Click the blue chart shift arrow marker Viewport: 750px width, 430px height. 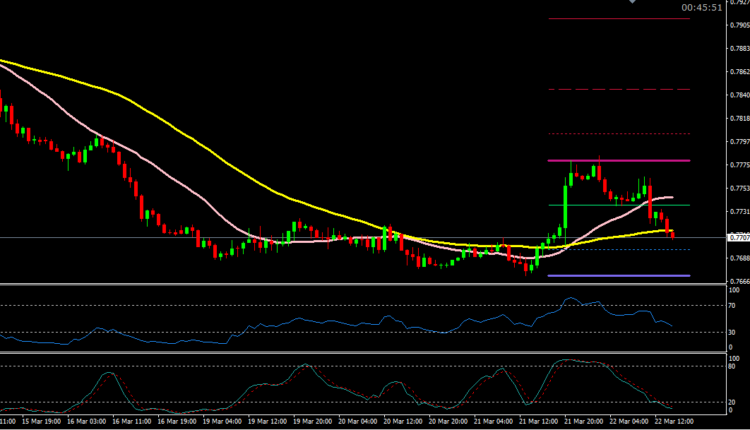point(632,3)
